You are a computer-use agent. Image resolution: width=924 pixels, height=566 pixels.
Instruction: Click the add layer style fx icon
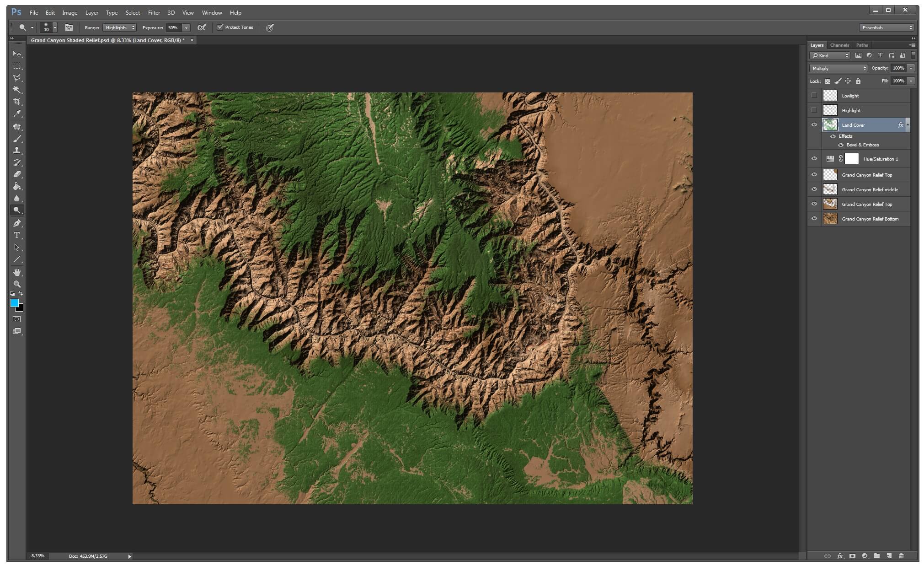tap(840, 556)
